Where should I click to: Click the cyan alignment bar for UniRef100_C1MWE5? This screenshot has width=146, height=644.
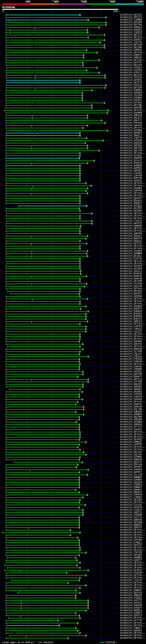pos(47,20)
